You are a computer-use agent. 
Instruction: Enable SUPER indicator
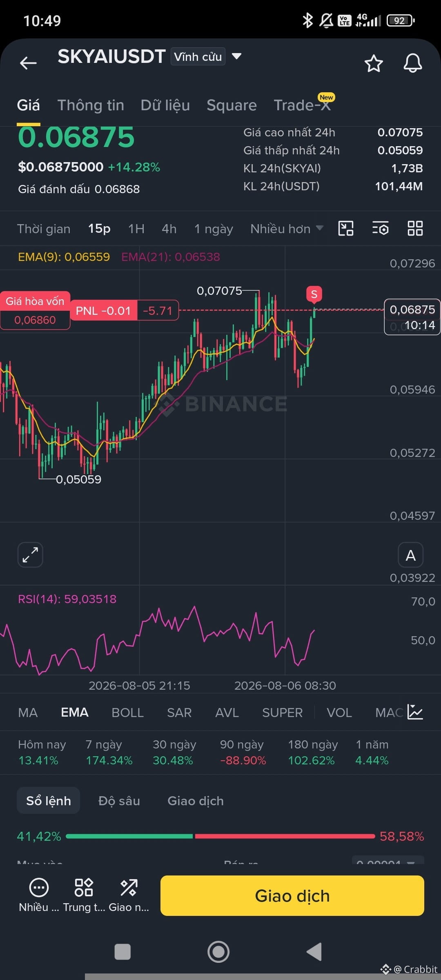pos(282,713)
